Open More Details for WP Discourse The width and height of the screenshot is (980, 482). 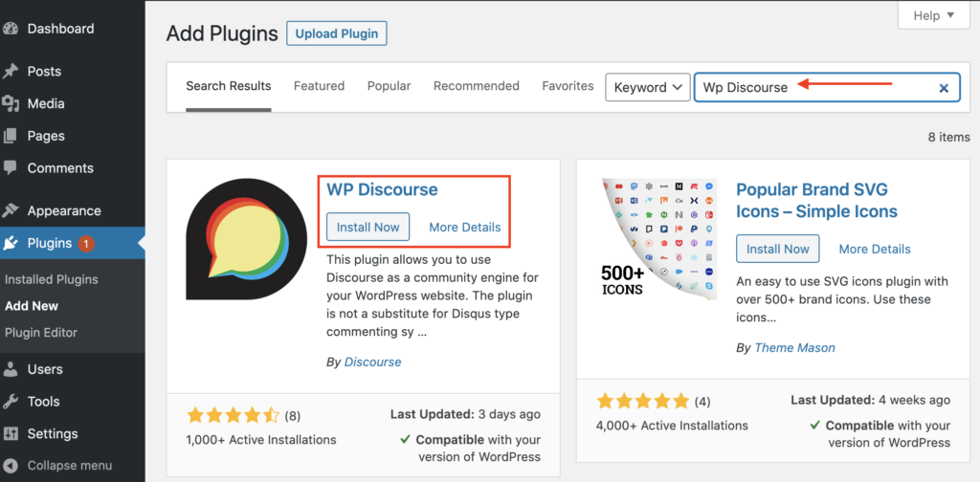[x=465, y=228]
